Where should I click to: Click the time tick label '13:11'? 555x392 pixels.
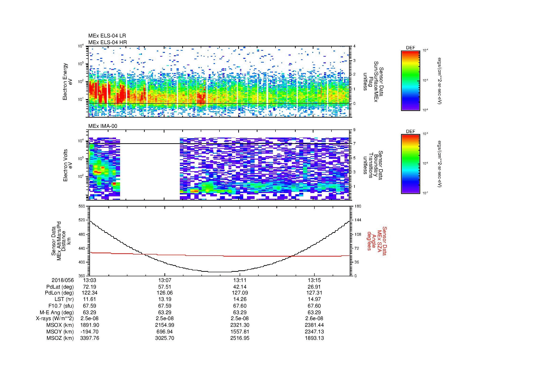240,280
